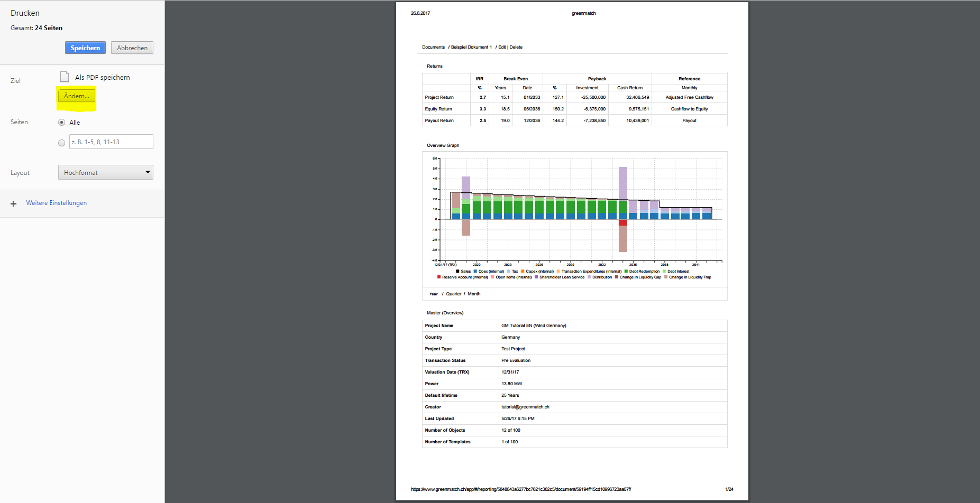Click Documents breadcrumb in the preview
Screen dimensions: 980x503
point(433,47)
